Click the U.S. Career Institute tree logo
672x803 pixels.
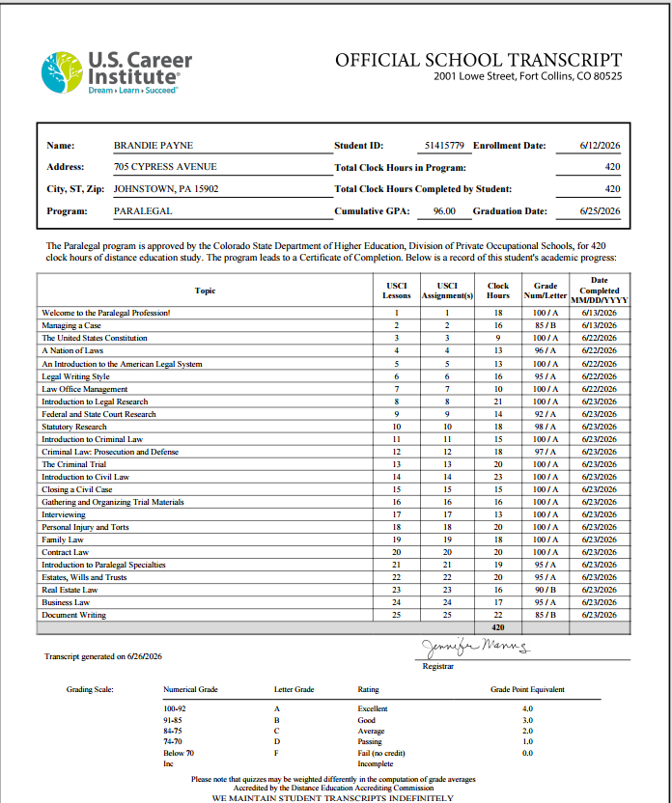click(x=62, y=72)
